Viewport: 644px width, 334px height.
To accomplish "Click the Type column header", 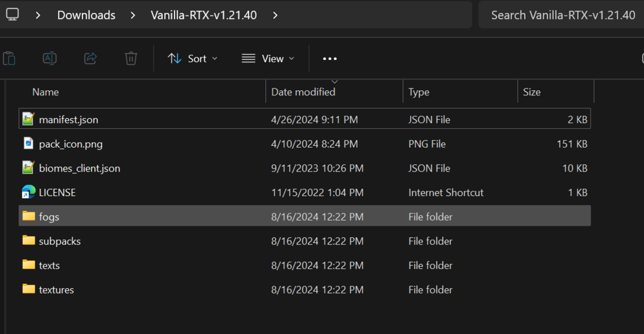I will (419, 92).
